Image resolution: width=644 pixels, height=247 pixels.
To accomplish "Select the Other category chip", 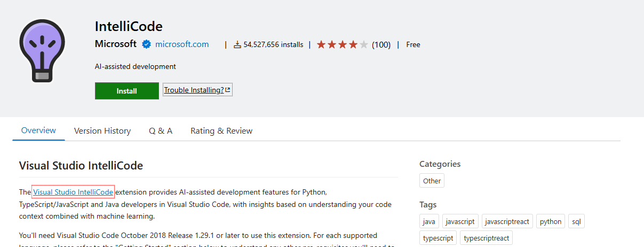I will [432, 181].
